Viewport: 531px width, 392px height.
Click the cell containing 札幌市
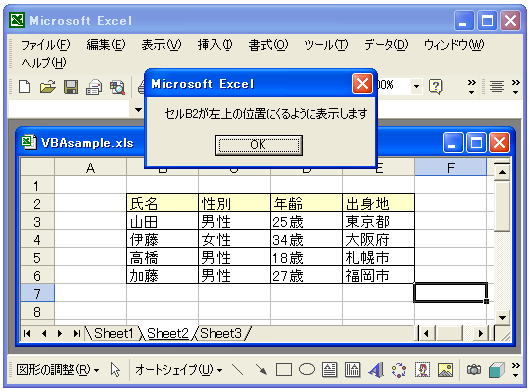[x=378, y=257]
